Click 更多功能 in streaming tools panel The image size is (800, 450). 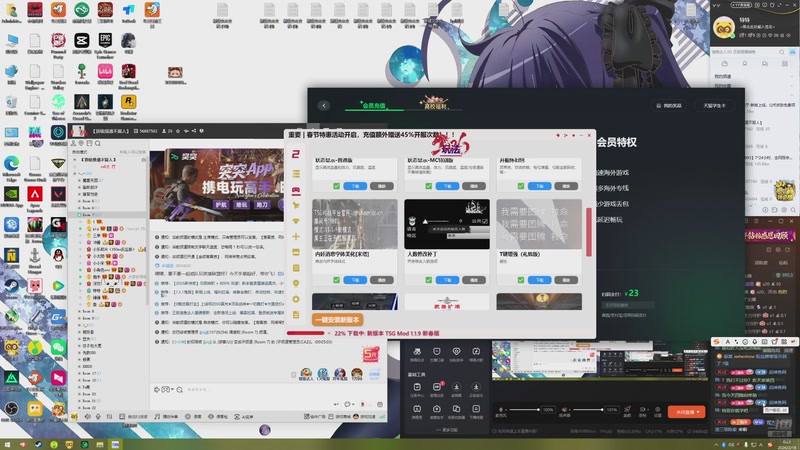[446, 430]
